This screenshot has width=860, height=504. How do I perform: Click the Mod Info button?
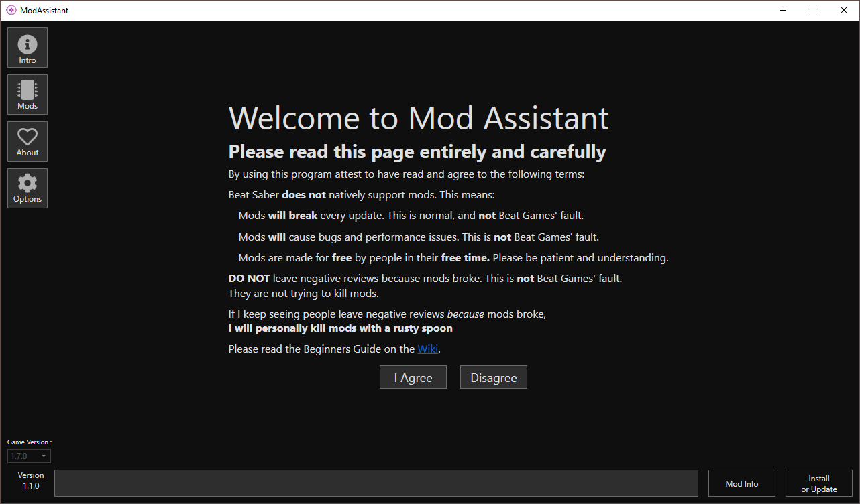[742, 483]
